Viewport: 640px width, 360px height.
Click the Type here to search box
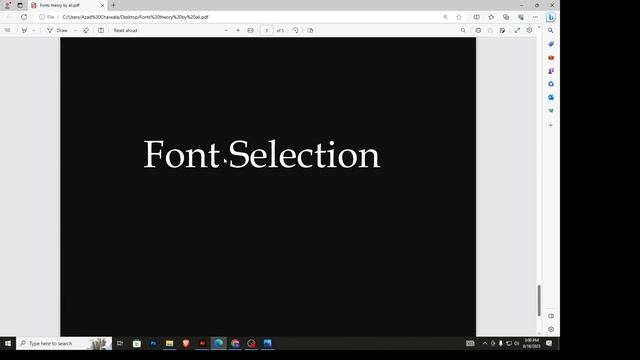pos(64,343)
